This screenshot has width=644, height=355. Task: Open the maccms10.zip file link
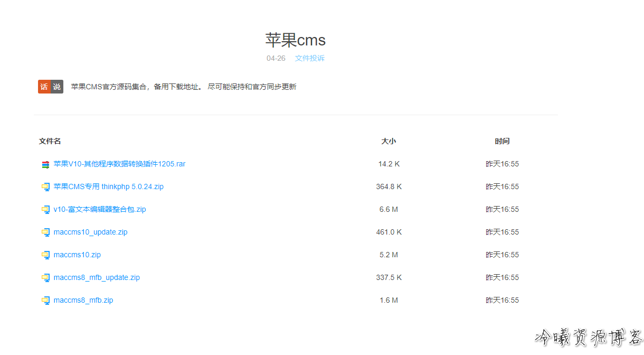pyautogui.click(x=77, y=255)
